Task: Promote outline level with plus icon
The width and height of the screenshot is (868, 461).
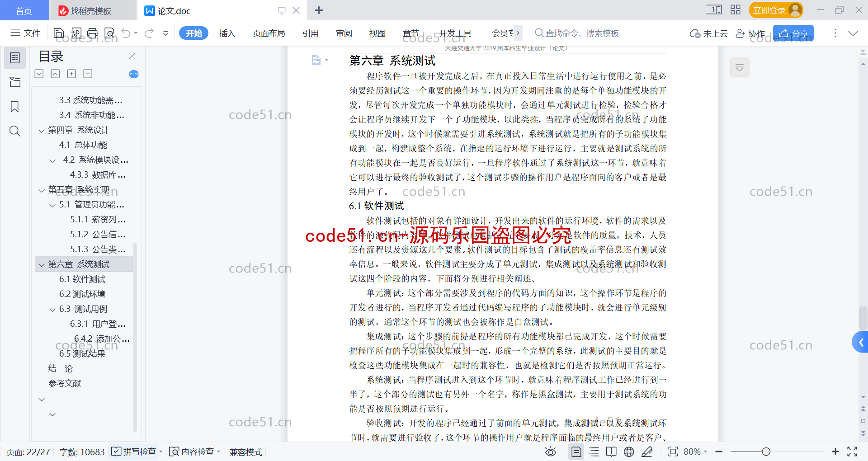Action: [71, 74]
